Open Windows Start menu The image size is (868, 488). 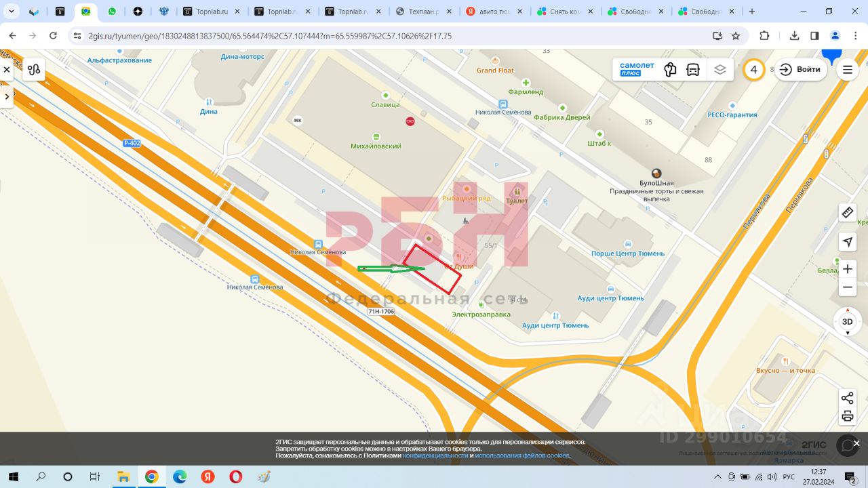tap(12, 476)
